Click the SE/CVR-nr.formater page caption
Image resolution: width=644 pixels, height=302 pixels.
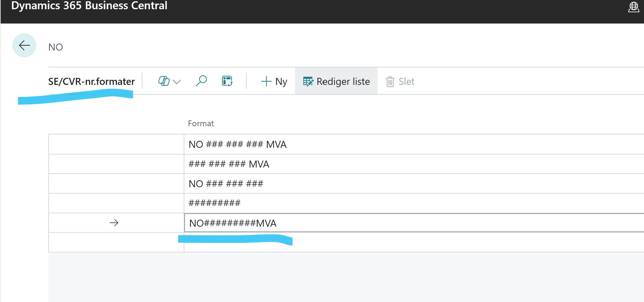pos(92,82)
